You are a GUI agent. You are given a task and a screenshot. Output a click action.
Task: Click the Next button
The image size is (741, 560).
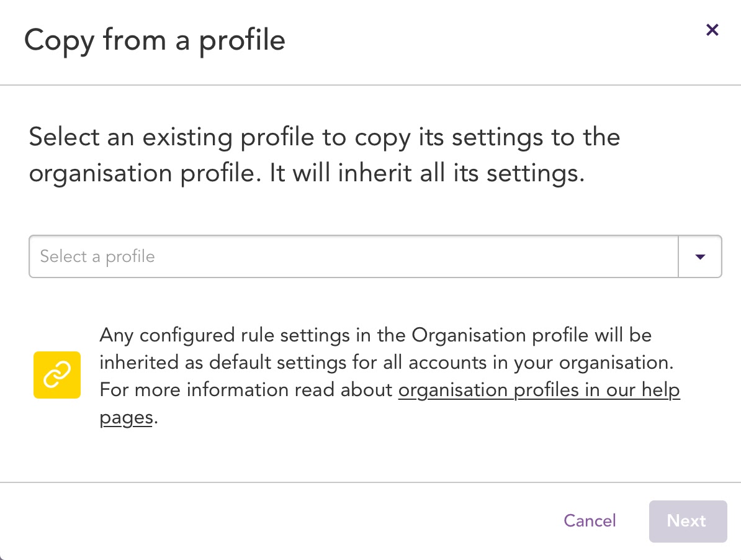pos(688,521)
